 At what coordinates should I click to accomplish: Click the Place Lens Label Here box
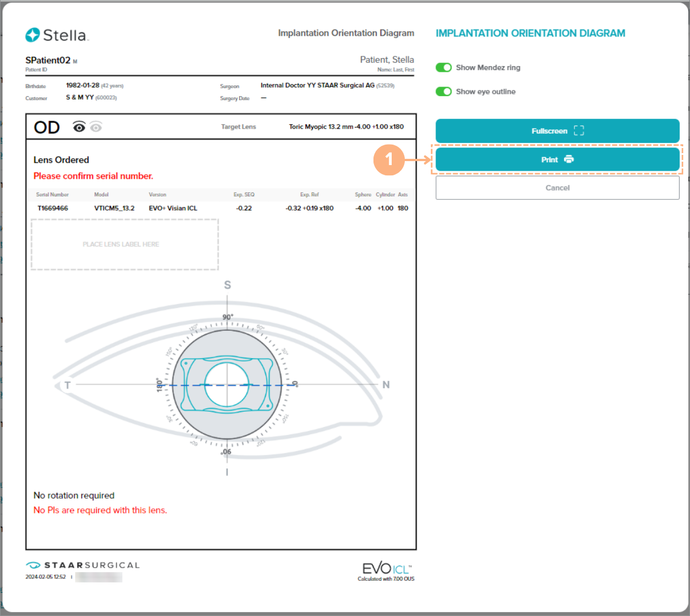125,244
